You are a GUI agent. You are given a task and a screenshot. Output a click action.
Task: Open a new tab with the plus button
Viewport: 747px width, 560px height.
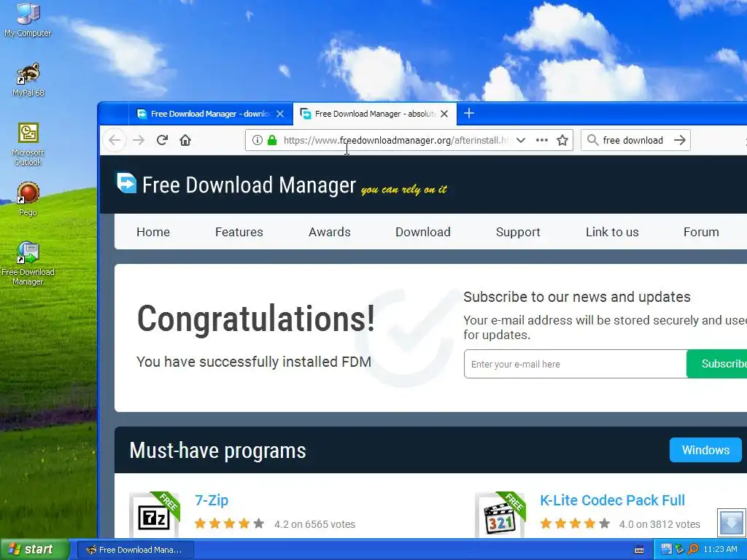469,113
